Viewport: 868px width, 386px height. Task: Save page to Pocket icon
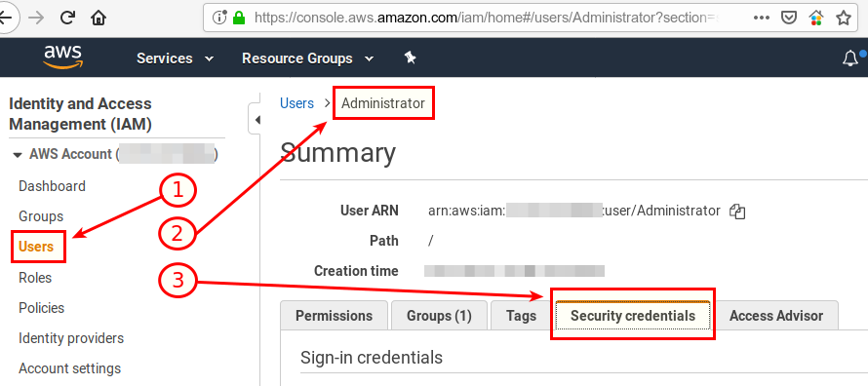tap(788, 19)
